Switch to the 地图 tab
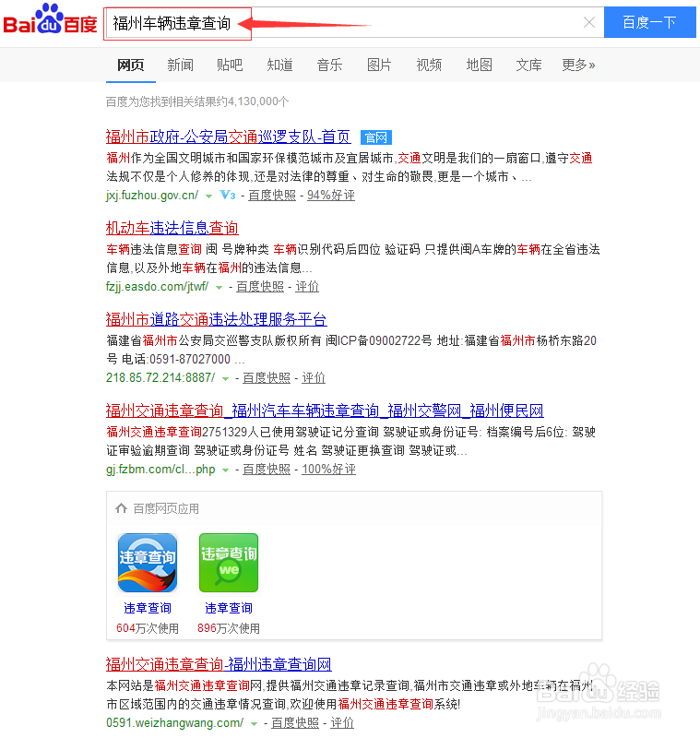The height and width of the screenshot is (738, 700). click(x=479, y=65)
